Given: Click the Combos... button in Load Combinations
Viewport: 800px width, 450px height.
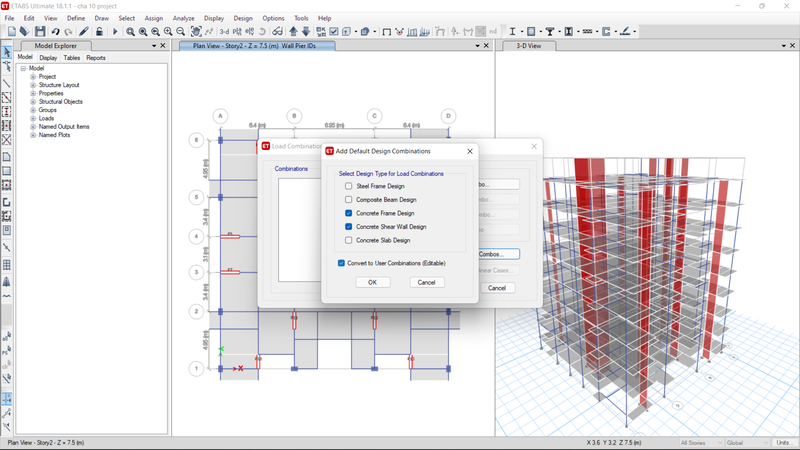Looking at the screenshot, I should click(498, 254).
